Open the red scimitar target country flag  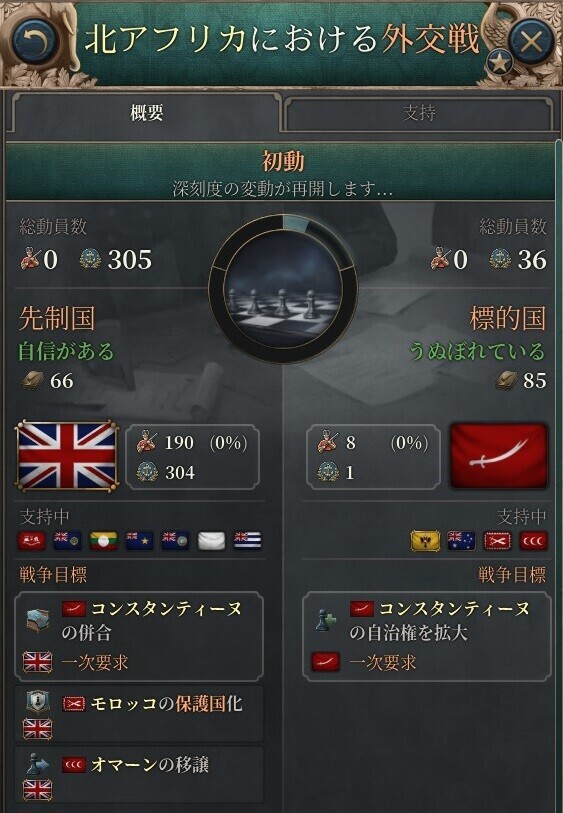(499, 456)
